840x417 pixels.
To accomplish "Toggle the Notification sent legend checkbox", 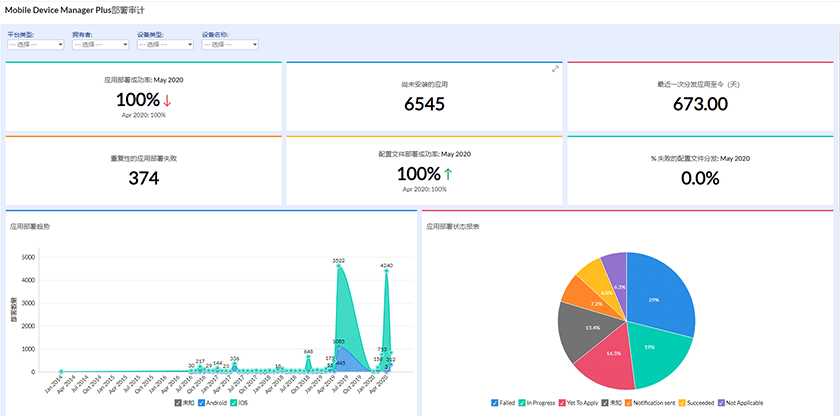I will pos(629,403).
